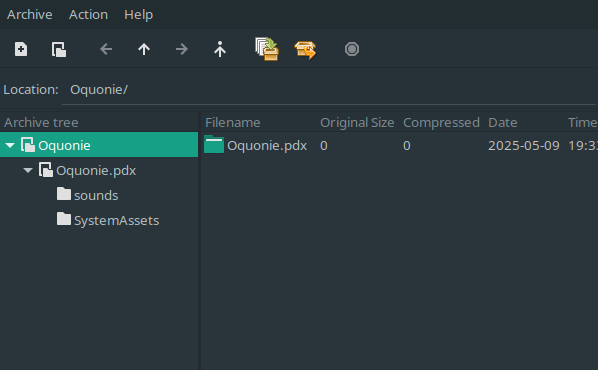
Task: Click the Extract archive icon
Action: point(305,50)
